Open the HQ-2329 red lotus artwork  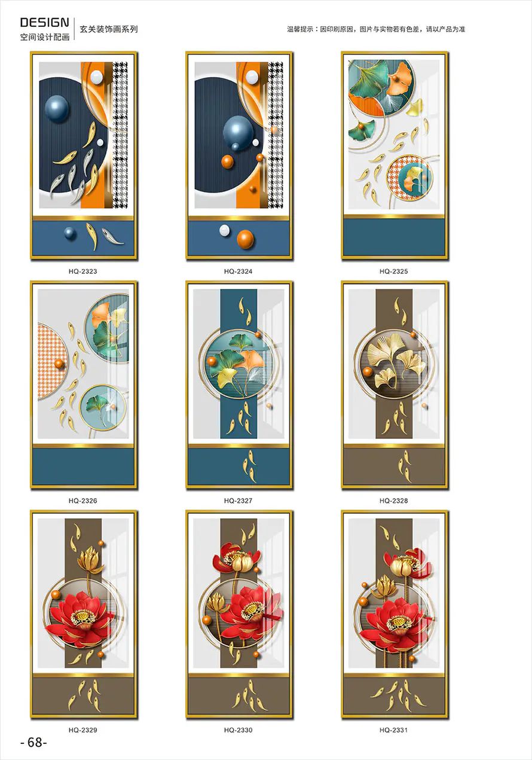coord(84,614)
